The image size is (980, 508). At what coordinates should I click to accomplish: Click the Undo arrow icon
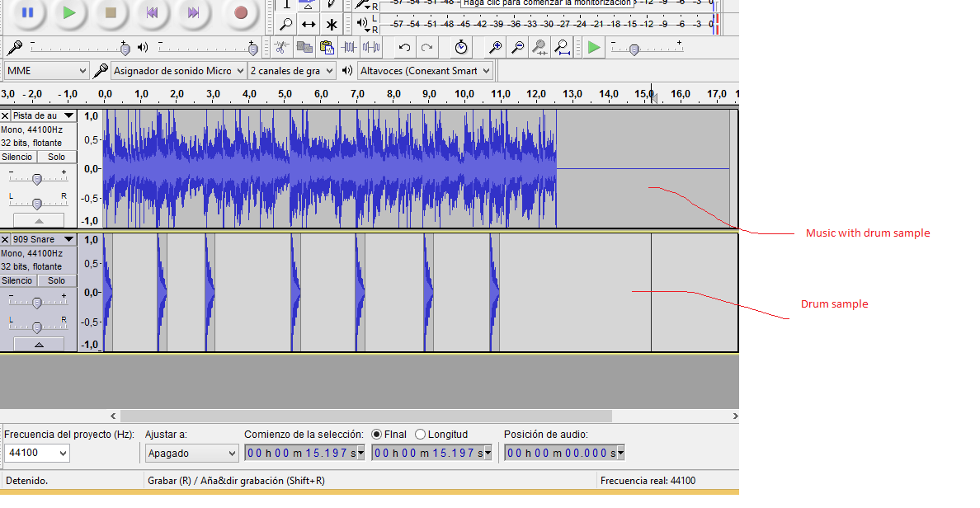[x=404, y=48]
